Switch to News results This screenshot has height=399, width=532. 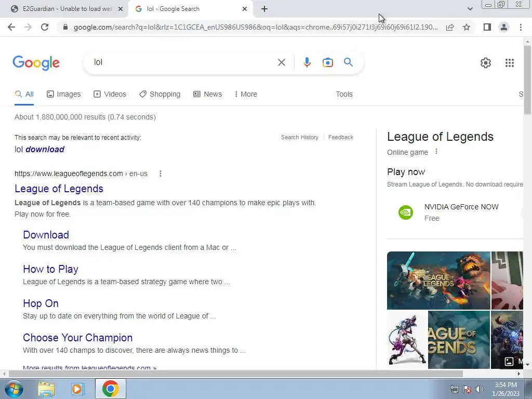(208, 95)
